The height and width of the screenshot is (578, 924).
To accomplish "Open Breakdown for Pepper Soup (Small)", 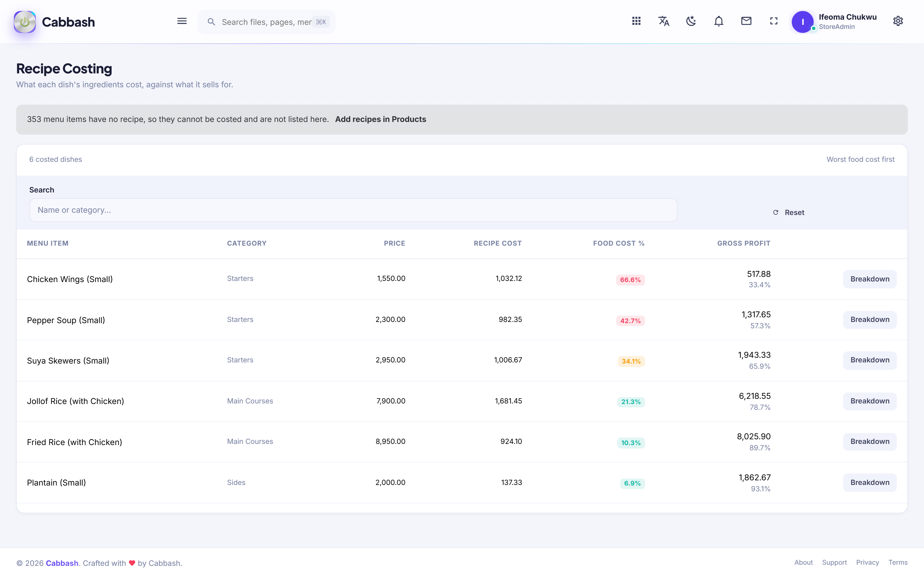I will (869, 320).
